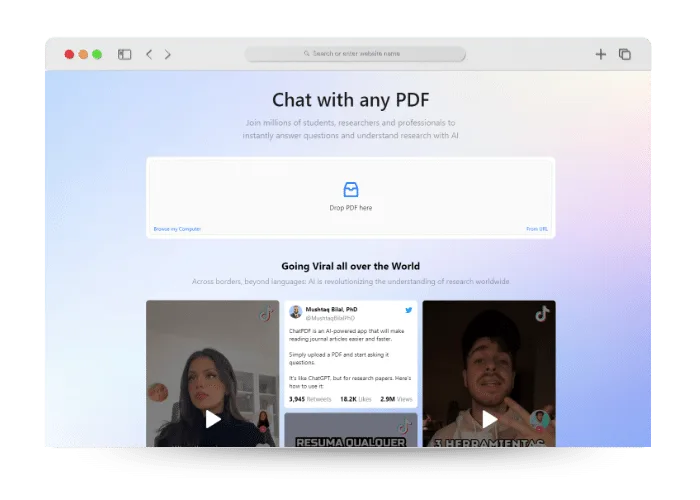
Task: Click the 18.2K Likes count
Action: (x=356, y=399)
